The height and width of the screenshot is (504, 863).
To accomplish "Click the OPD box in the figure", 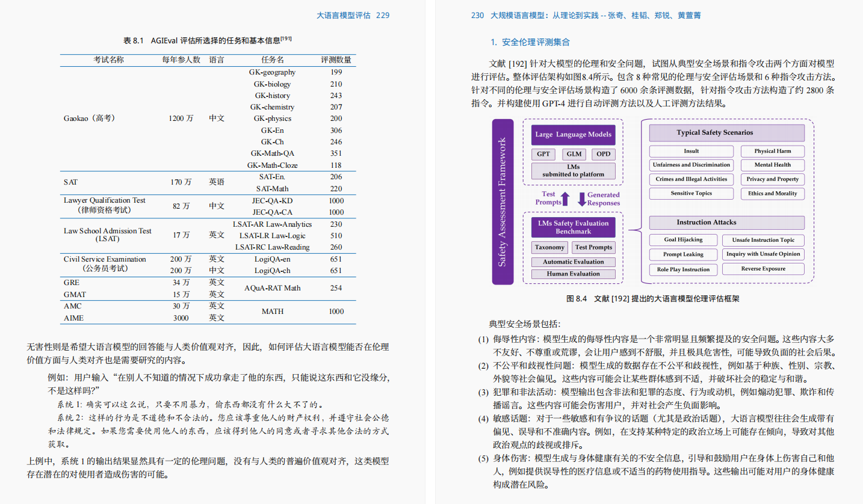I will [604, 154].
